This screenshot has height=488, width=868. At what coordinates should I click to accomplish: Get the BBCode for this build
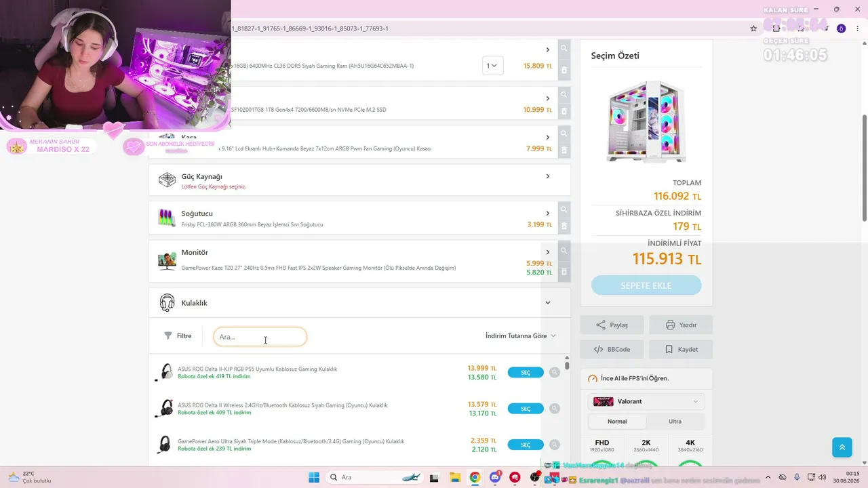612,349
